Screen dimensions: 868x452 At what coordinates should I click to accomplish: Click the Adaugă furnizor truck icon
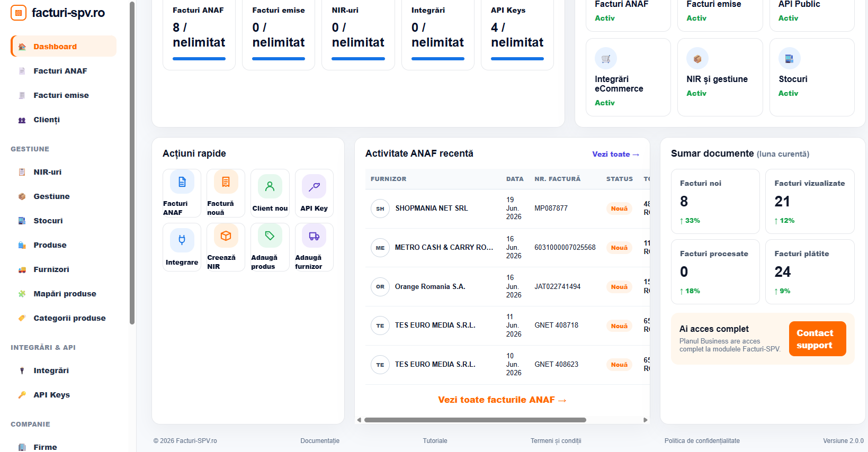[x=314, y=236]
